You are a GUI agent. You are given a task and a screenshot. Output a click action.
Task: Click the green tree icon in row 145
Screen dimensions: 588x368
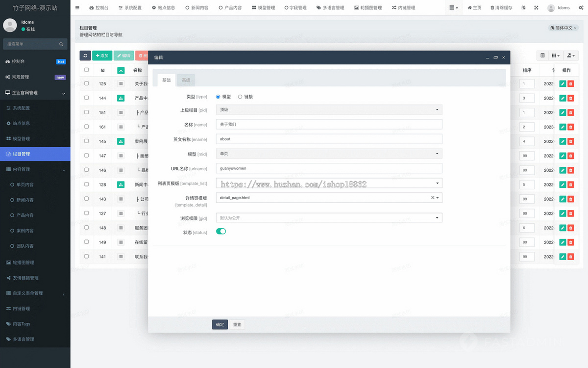121,141
